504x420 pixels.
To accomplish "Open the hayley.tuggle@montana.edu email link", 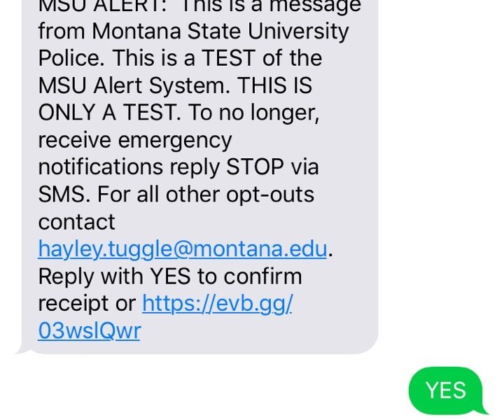I will [182, 249].
